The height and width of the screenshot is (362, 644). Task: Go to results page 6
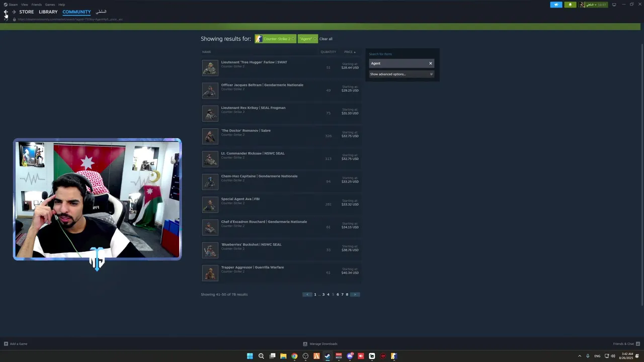tap(338, 295)
